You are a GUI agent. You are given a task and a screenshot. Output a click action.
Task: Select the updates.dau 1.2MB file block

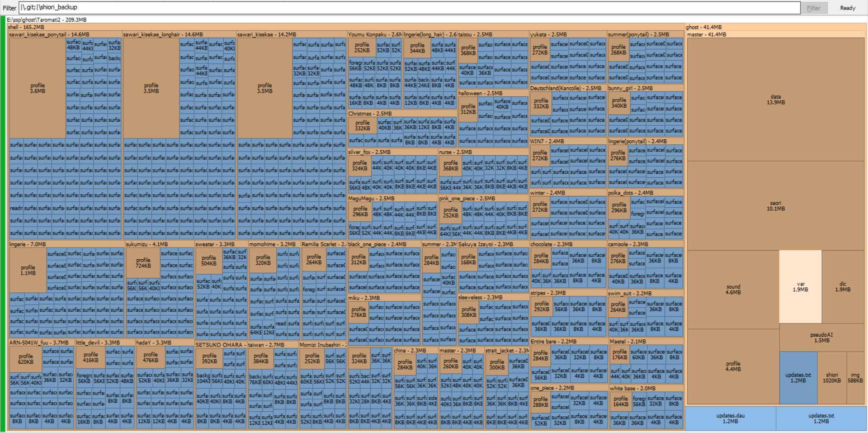click(x=730, y=419)
